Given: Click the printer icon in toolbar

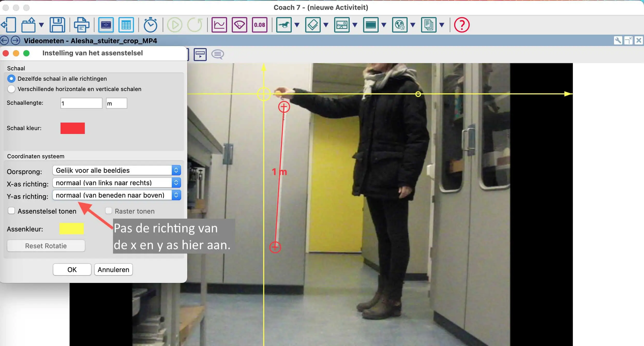Looking at the screenshot, I should (x=81, y=25).
